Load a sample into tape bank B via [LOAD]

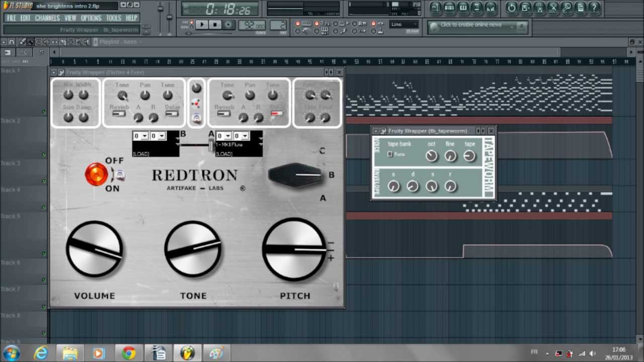pyautogui.click(x=141, y=154)
